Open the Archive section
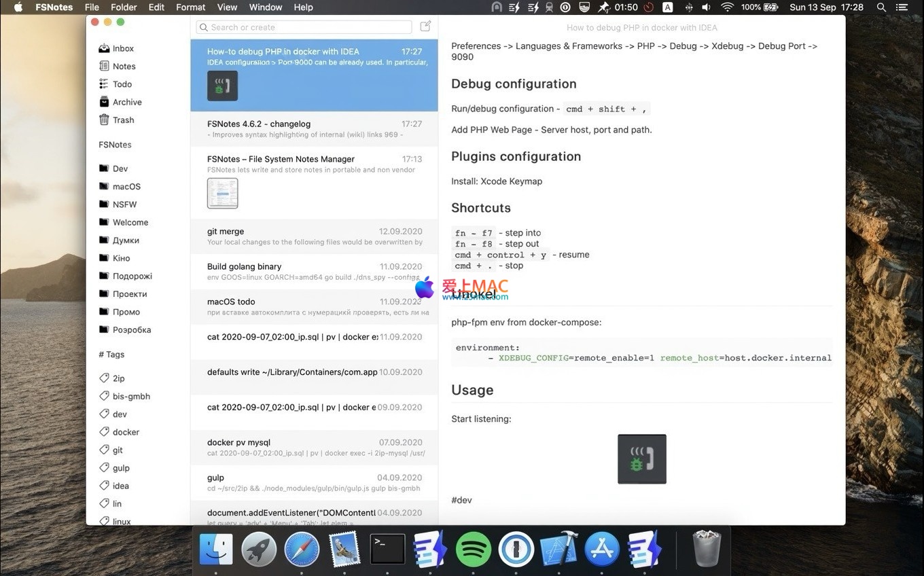924x576 pixels. tap(126, 102)
